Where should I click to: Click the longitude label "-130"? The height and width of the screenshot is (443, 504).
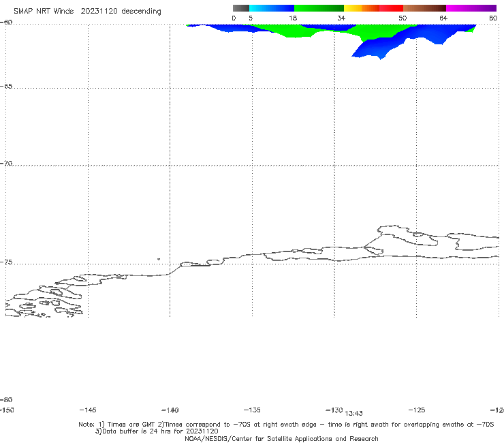click(x=334, y=410)
